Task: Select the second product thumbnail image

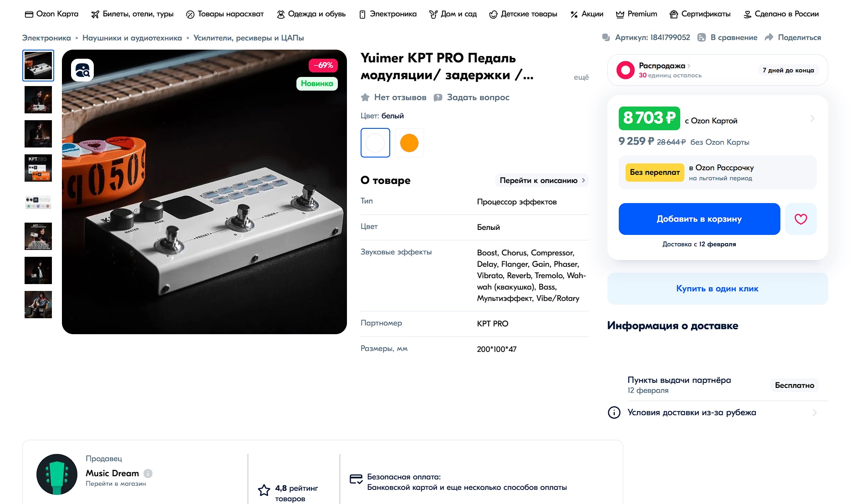Action: [38, 100]
